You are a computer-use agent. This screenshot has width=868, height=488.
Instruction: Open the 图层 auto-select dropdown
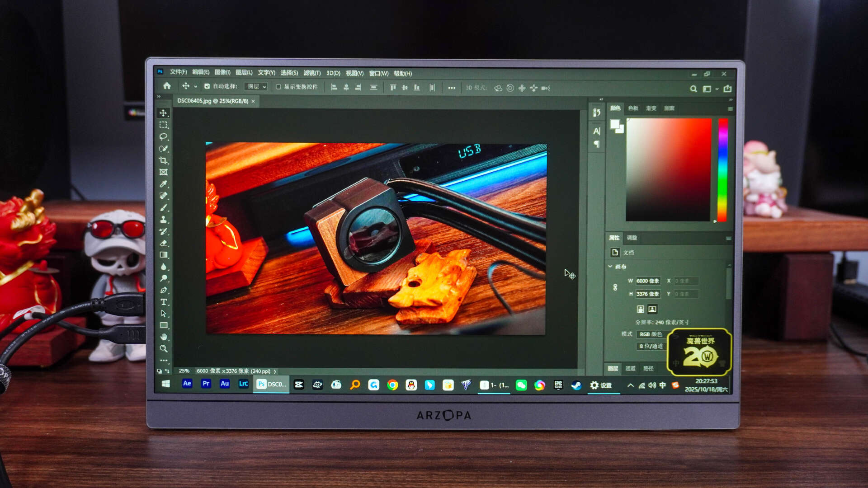[256, 87]
